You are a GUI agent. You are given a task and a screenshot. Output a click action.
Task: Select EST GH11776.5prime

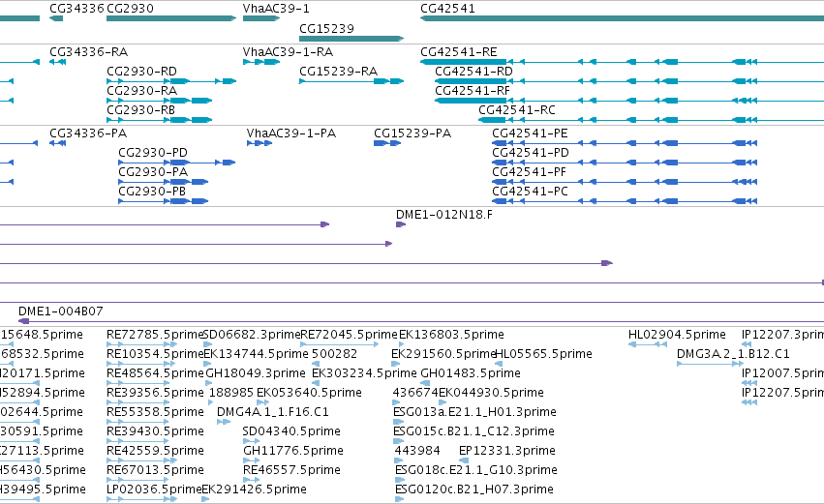292,451
